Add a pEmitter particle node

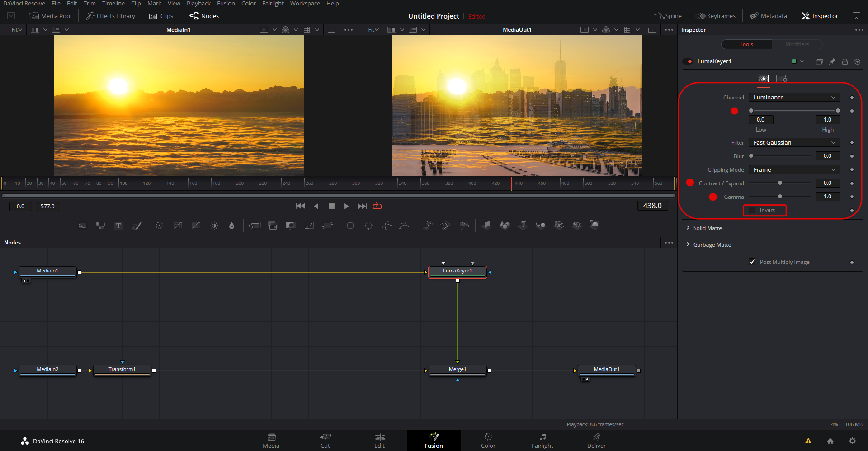(x=428, y=225)
